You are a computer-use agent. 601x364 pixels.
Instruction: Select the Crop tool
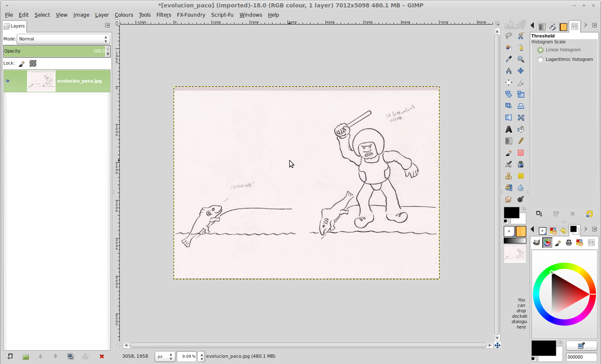point(521,83)
